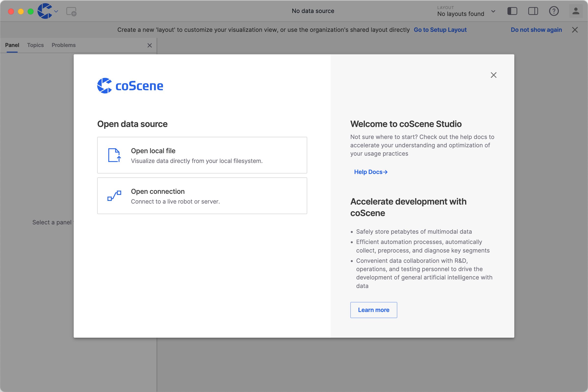Choose Open local file option
588x392 pixels.
(202, 155)
